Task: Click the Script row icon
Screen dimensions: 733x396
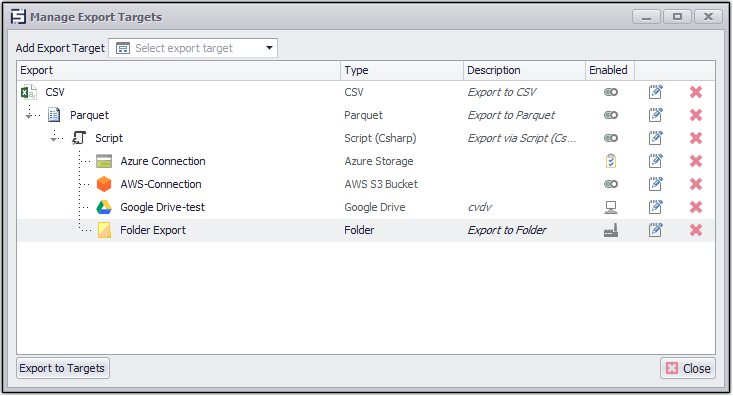Action: point(79,138)
